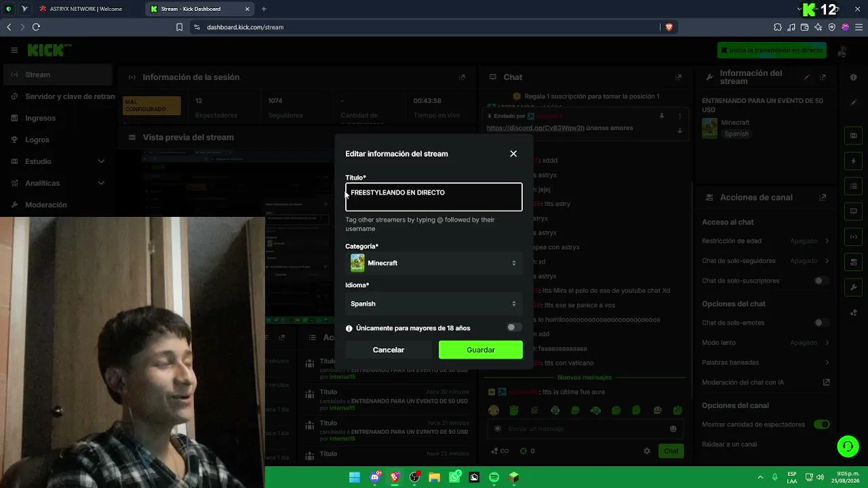
Task: Open the emoji picker in the message box
Action: [673, 428]
